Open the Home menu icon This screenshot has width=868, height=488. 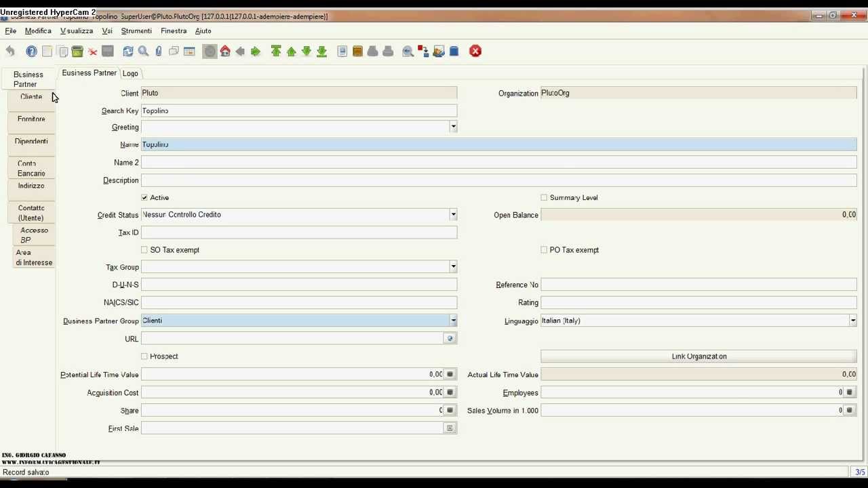[x=225, y=52]
